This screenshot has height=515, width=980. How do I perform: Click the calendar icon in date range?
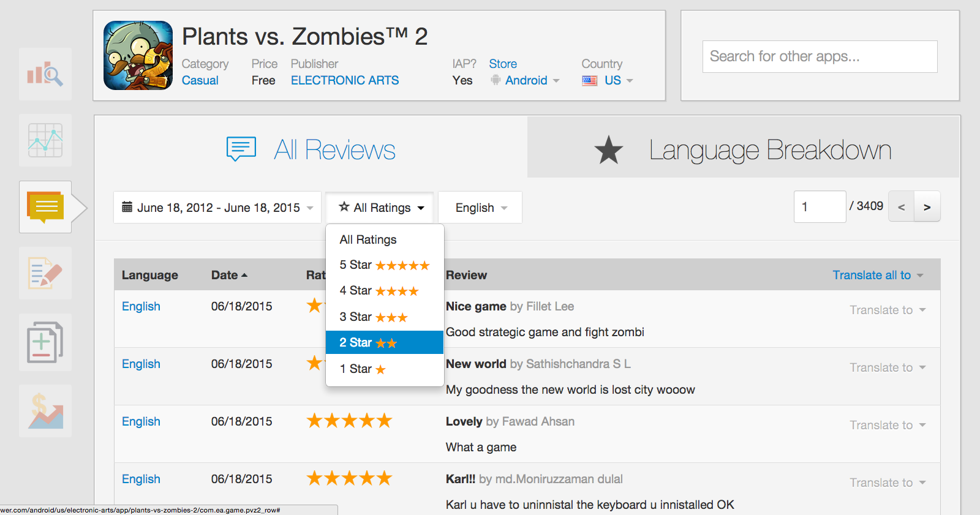[x=127, y=207]
